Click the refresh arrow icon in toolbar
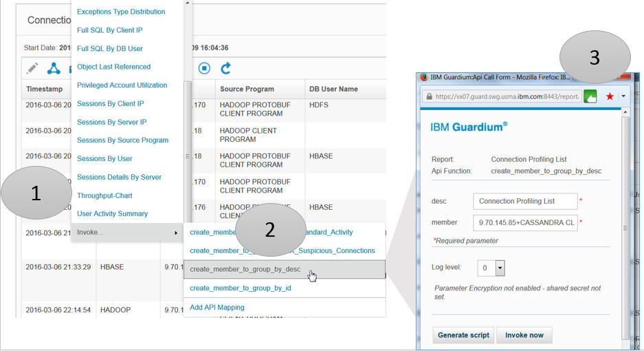Image resolution: width=644 pixels, height=351 pixels. [225, 68]
